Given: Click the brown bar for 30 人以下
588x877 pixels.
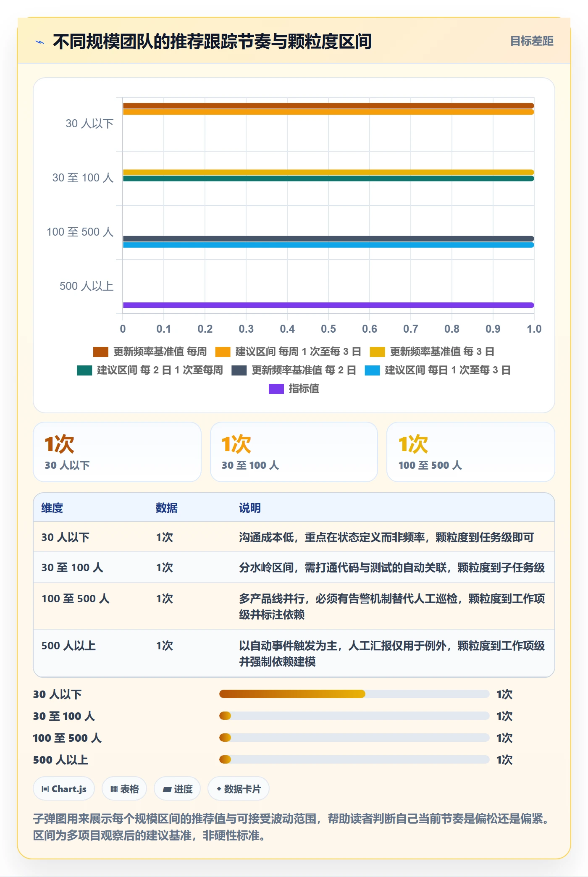Looking at the screenshot, I should coord(328,106).
